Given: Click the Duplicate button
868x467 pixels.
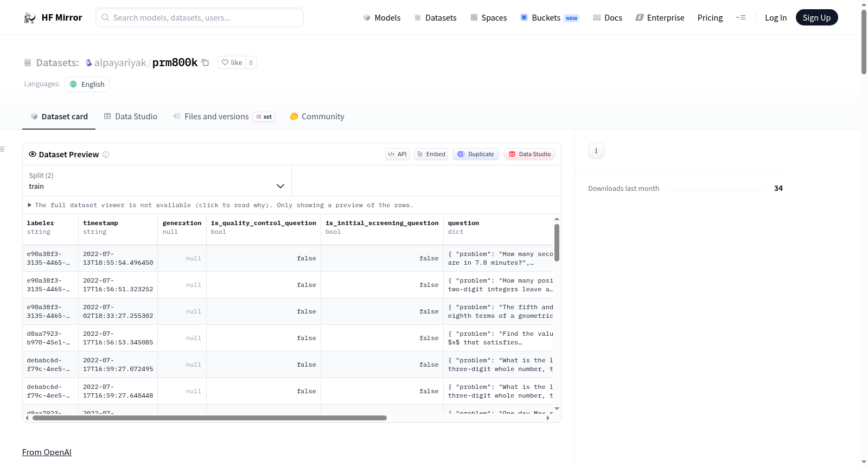Looking at the screenshot, I should tap(476, 154).
